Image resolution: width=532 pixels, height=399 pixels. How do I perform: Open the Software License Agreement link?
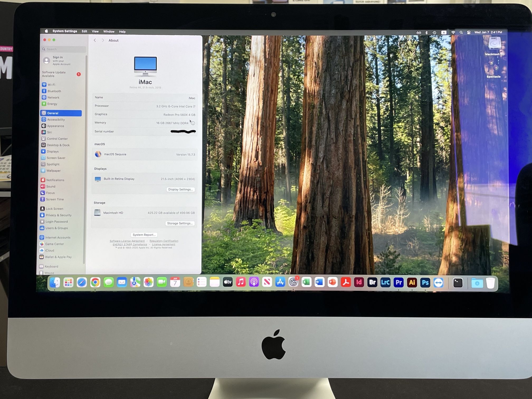(127, 241)
